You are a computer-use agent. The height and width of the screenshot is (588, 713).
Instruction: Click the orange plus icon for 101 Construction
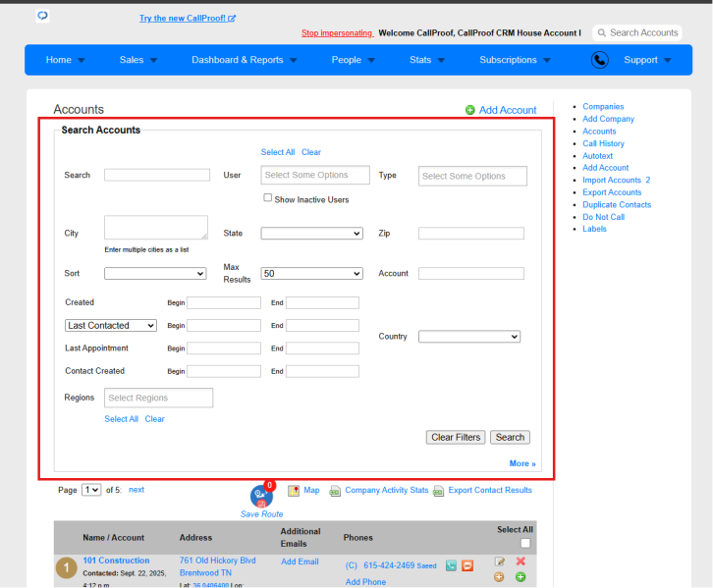click(499, 577)
